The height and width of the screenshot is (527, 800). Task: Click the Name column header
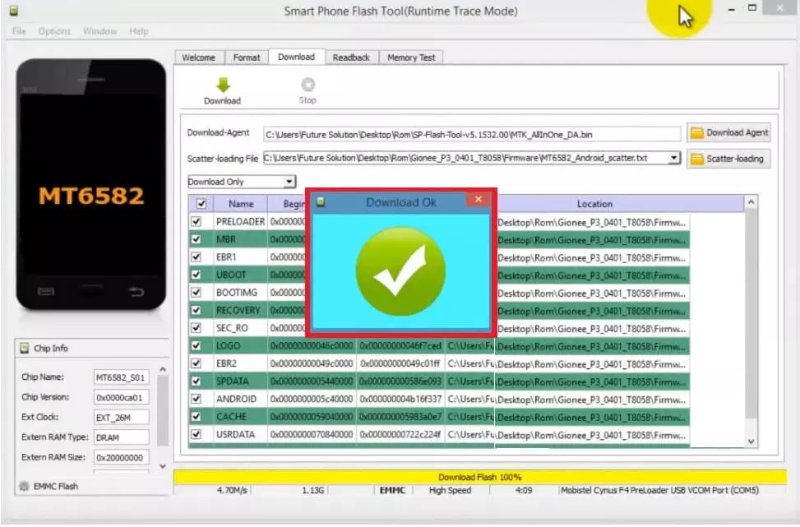pos(241,204)
